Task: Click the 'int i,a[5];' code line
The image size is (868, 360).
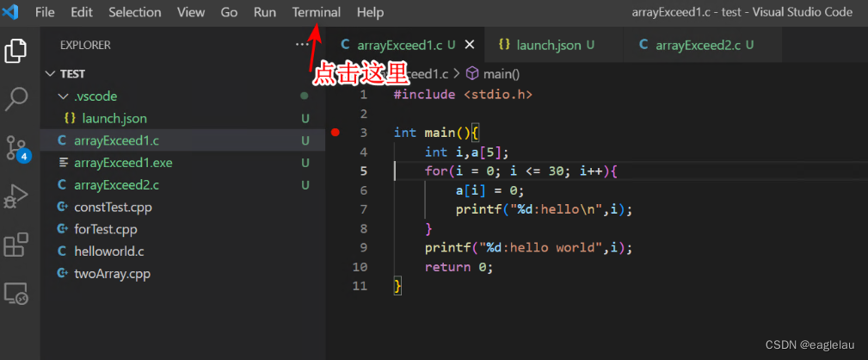Action: tap(466, 152)
